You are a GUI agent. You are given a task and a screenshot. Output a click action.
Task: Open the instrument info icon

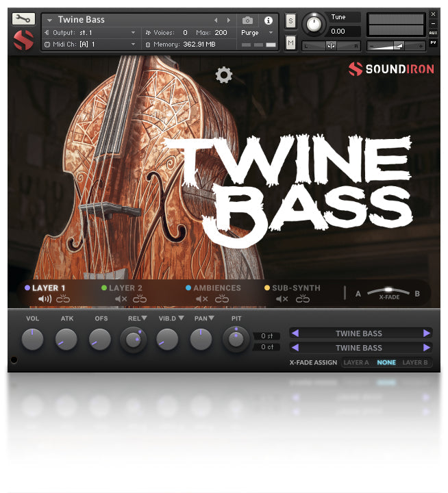(268, 21)
